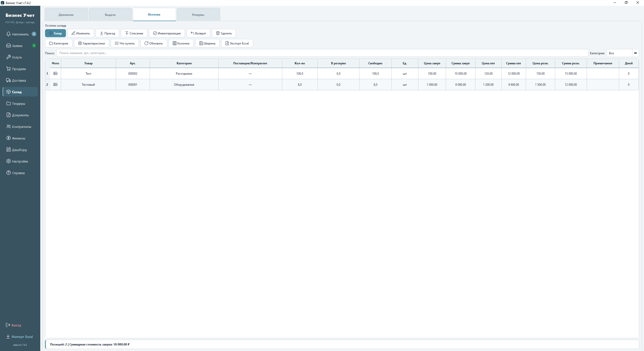644x351 pixels.
Task: Open the Финансы section
Action: (x=20, y=138)
